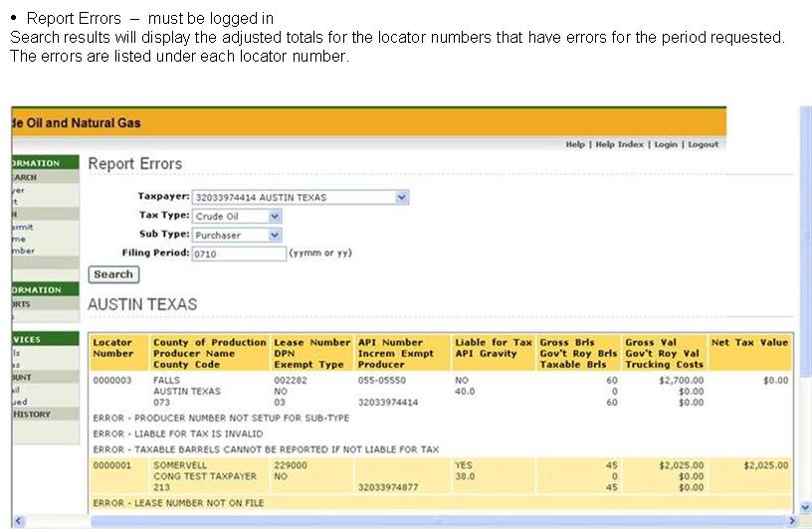Click the Filing Period input field
This screenshot has width=812, height=529.
pos(238,254)
